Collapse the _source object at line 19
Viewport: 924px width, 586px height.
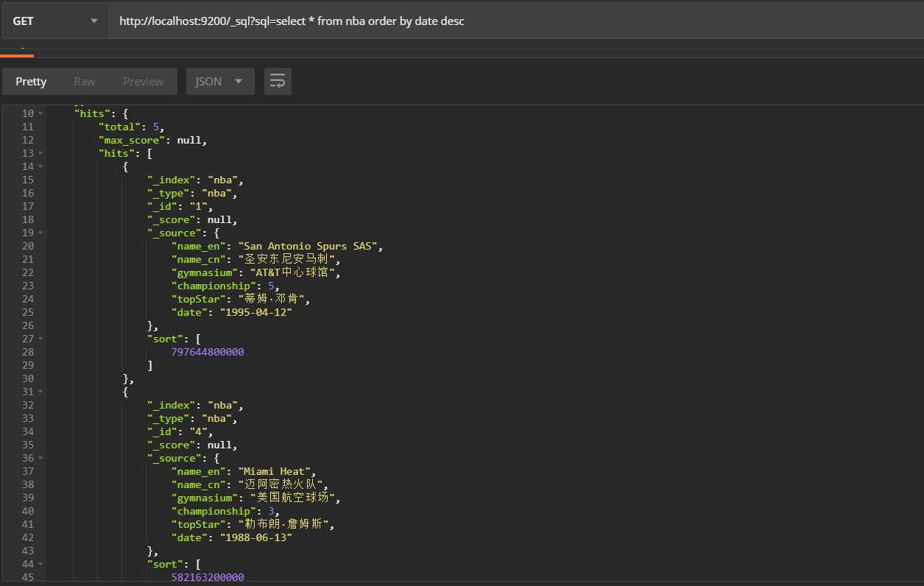point(40,233)
